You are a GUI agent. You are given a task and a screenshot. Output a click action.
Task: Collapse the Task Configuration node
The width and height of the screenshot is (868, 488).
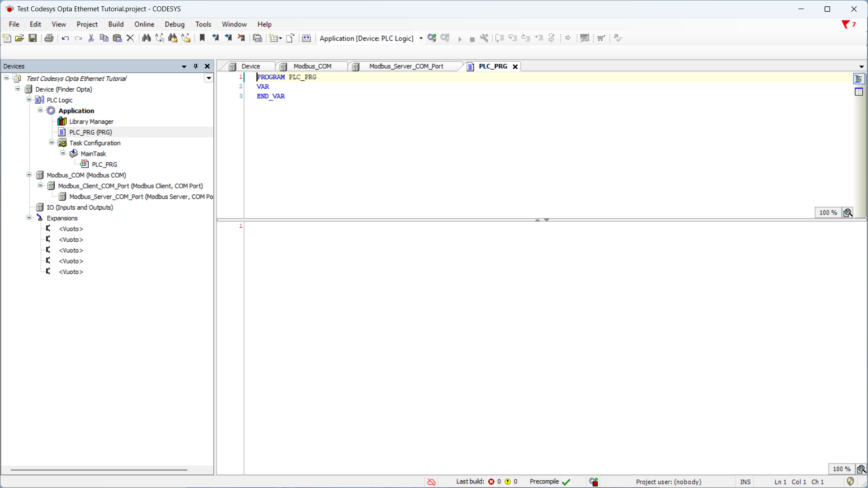coord(52,142)
